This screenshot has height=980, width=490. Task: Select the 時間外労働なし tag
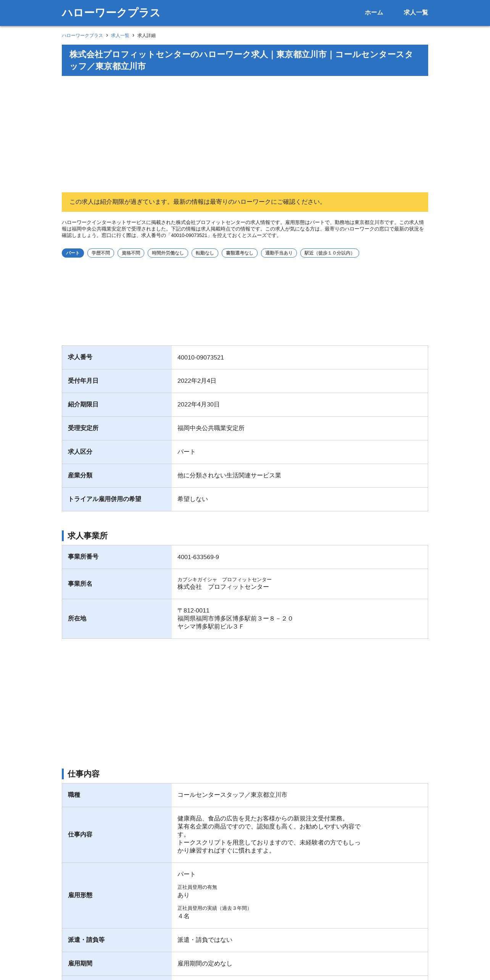tap(168, 253)
